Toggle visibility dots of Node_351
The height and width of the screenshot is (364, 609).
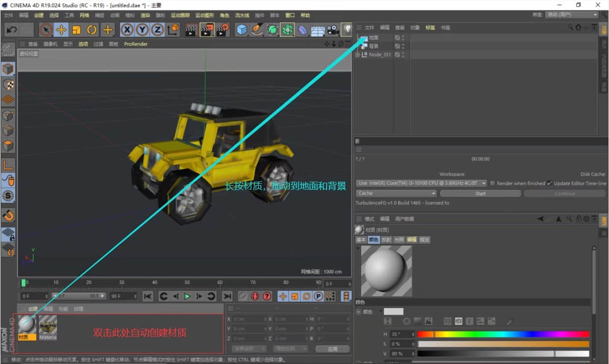403,55
